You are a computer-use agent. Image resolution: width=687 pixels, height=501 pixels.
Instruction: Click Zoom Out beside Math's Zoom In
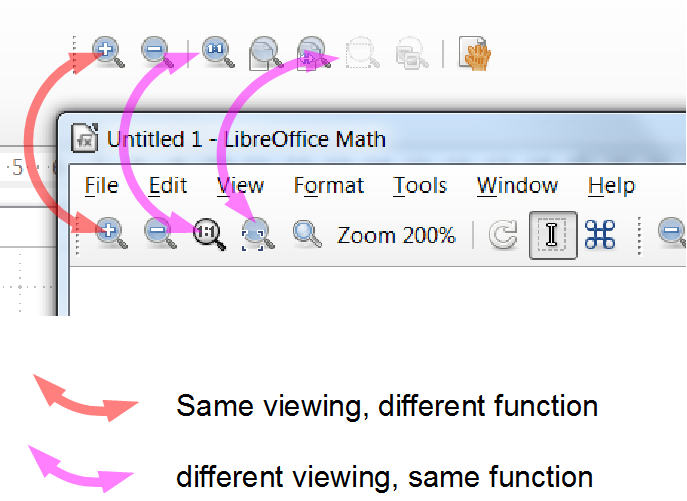pyautogui.click(x=159, y=235)
